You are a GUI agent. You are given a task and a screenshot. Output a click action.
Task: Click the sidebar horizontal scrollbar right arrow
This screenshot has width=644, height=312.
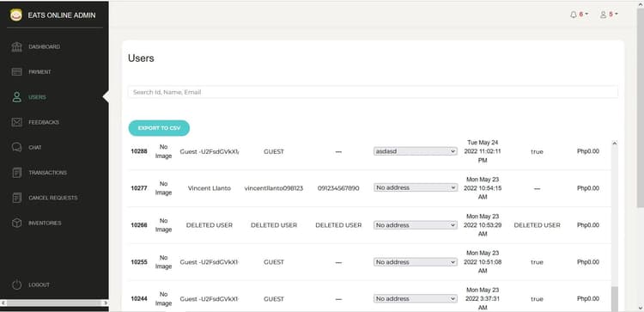[x=105, y=303]
